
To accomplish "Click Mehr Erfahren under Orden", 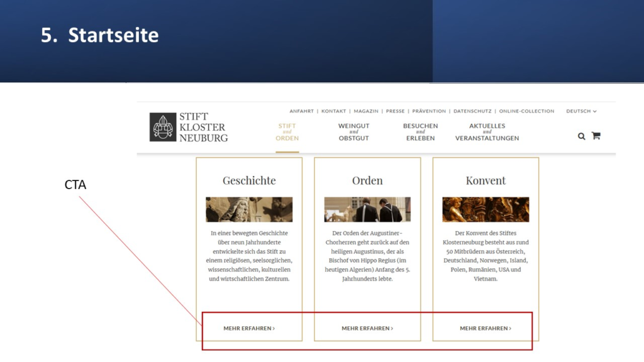I will 367,328.
